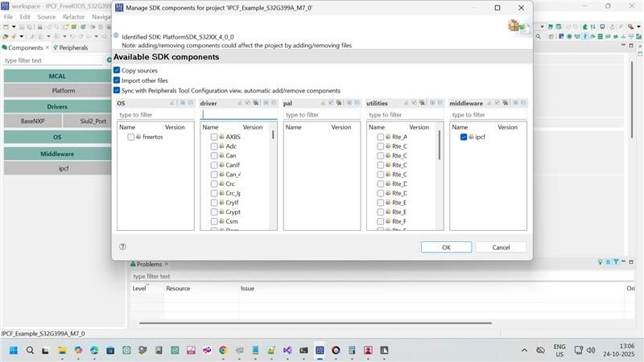Click the sort icon in OS panel header
644x362 pixels.
click(x=172, y=103)
